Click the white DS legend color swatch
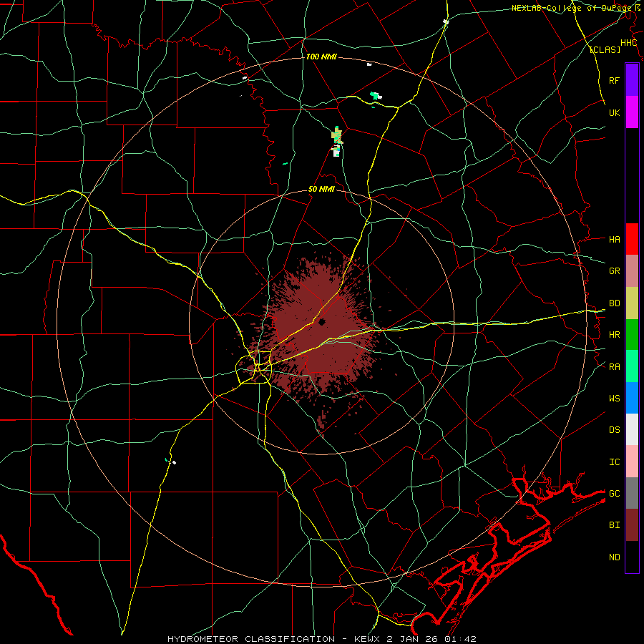The width and height of the screenshot is (644, 644). 632,429
